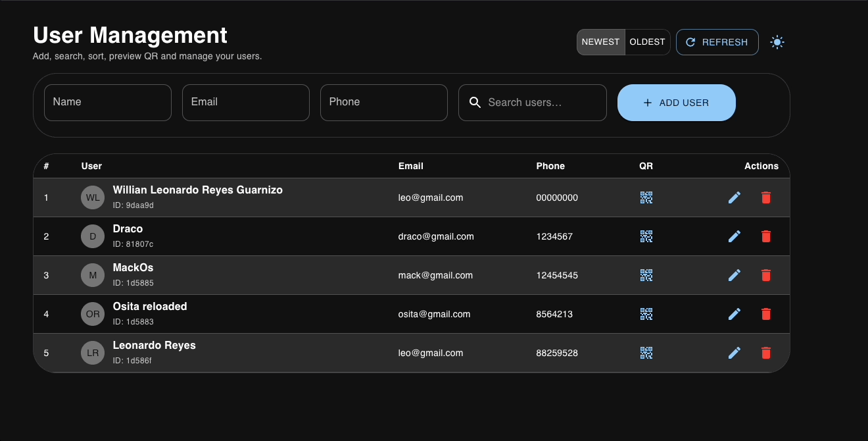Sort users by Oldest
Viewport: 868px width, 441px height.
647,42
